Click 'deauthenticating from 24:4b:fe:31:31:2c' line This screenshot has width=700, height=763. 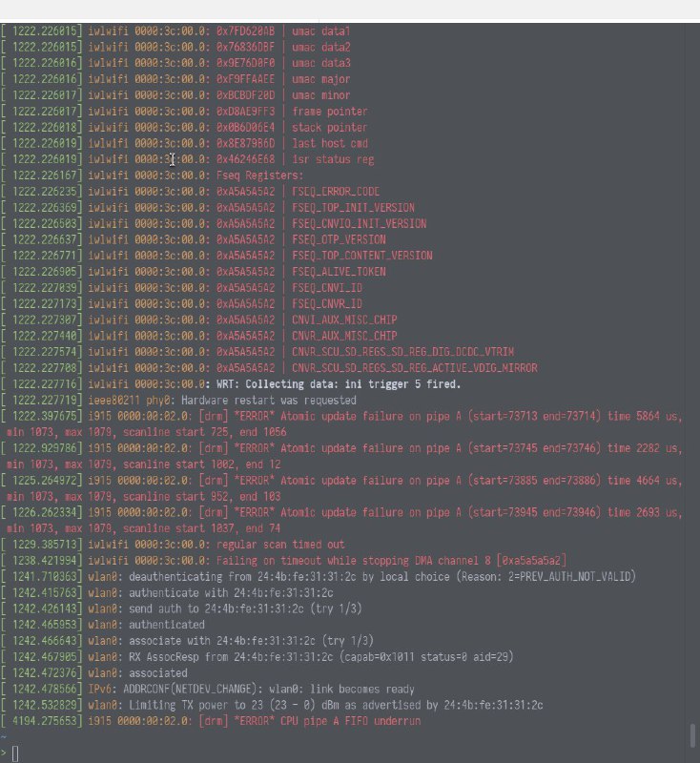click(319, 577)
